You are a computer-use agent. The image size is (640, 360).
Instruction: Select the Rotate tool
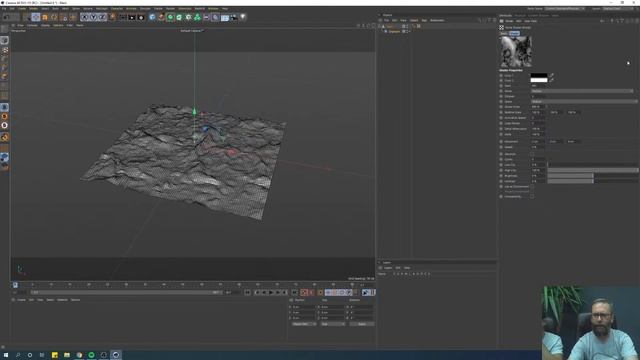pyautogui.click(x=54, y=17)
